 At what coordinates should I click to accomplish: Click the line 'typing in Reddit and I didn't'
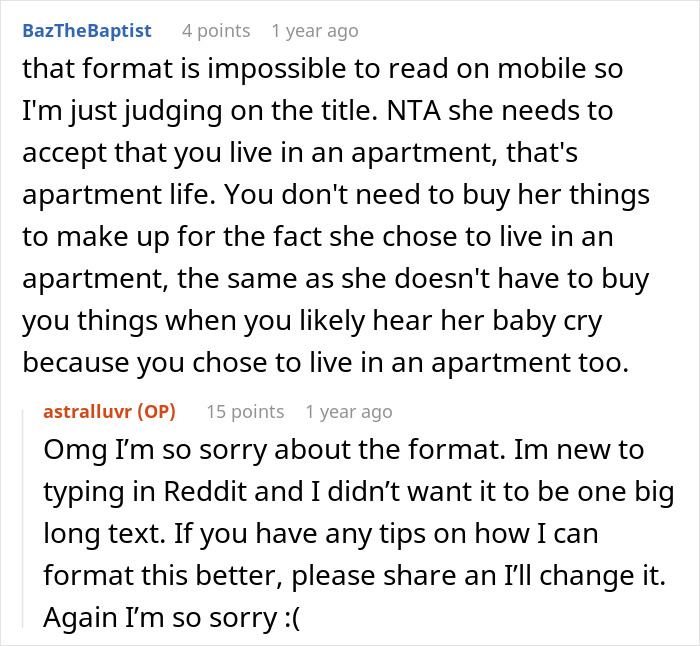(359, 492)
